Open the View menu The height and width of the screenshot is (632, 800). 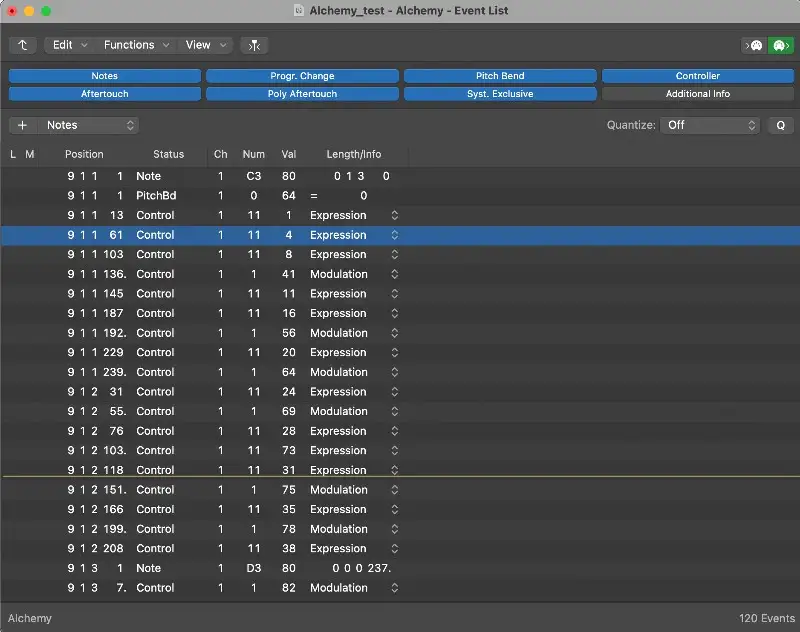tap(206, 45)
